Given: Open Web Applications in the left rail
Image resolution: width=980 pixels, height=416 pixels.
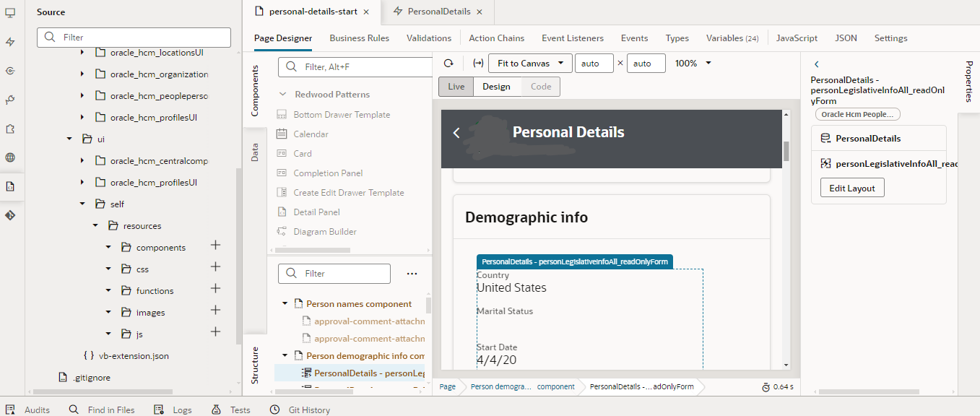Looking at the screenshot, I should 10,13.
